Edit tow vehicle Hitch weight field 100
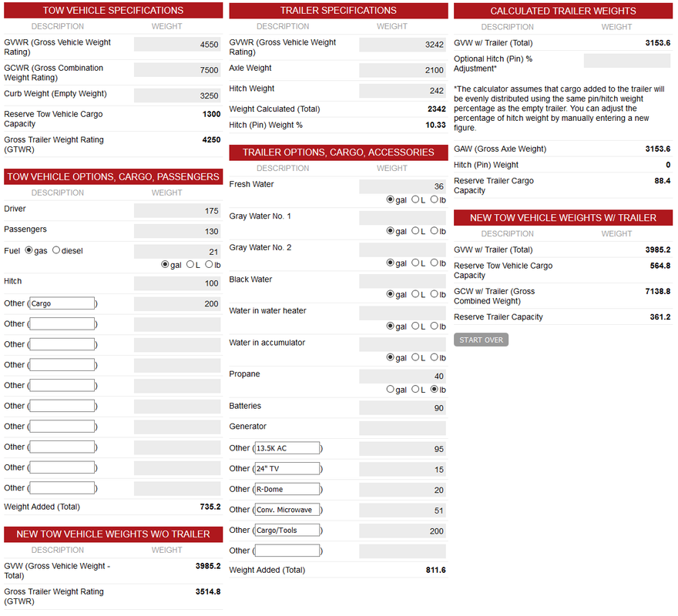Viewport: 678px width, 616px height. [177, 284]
